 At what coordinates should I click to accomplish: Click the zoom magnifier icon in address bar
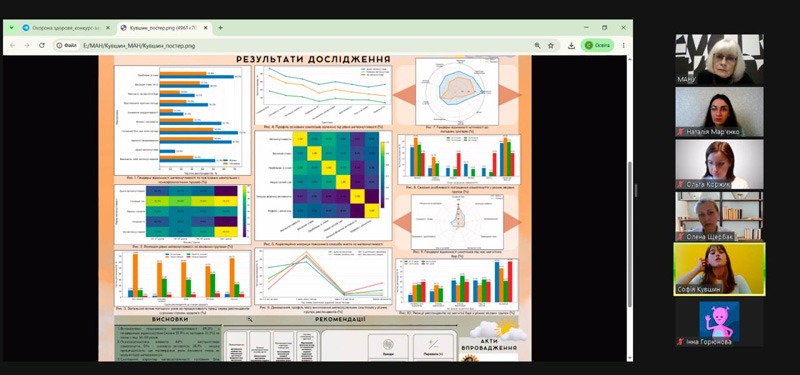click(537, 45)
